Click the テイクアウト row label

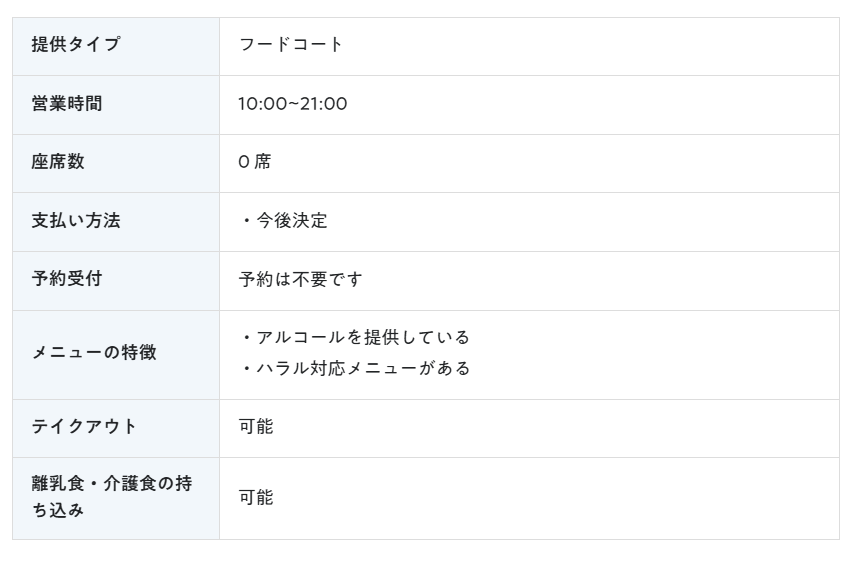pyautogui.click(x=84, y=426)
